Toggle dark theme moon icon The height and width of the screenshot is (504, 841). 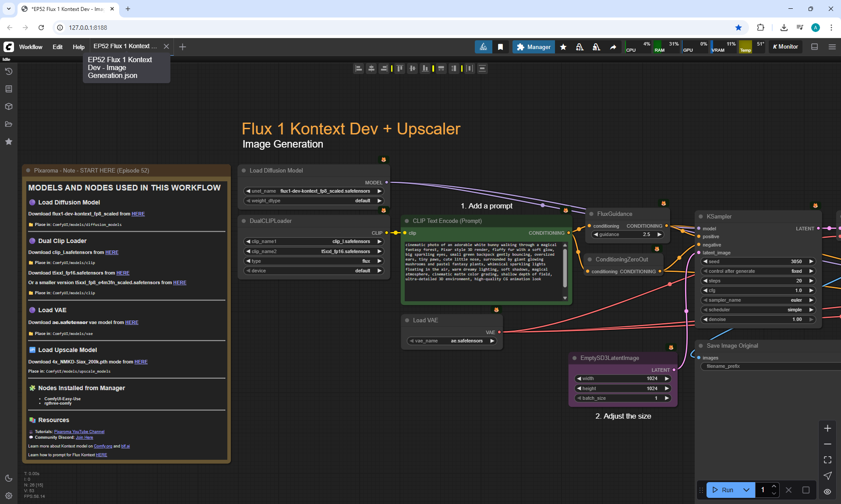coord(9,478)
